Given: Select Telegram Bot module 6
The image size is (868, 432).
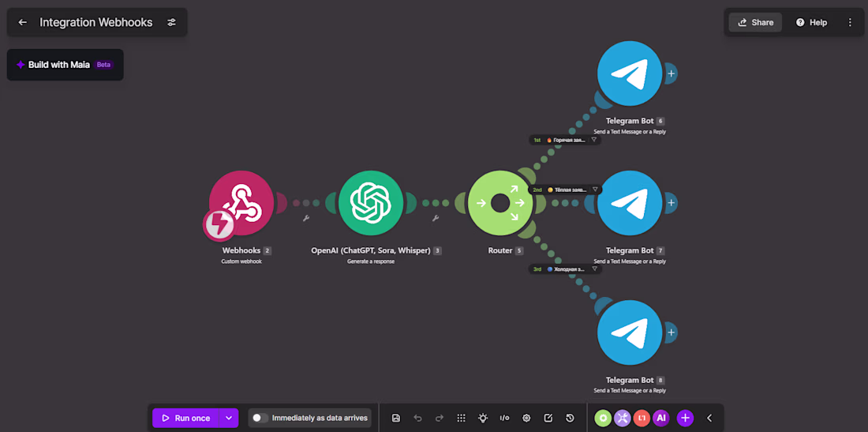Looking at the screenshot, I should click(630, 73).
